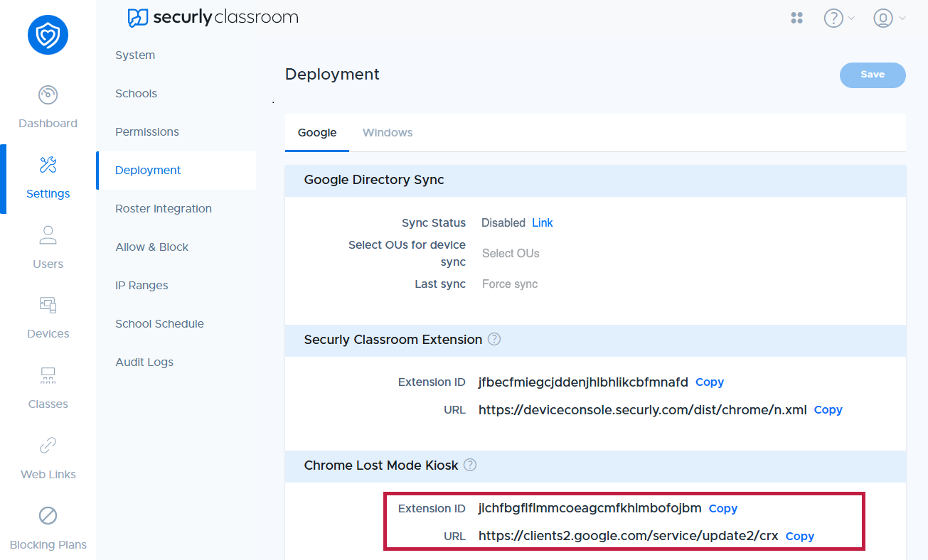Click the Disabled sync status text
The width and height of the screenshot is (928, 560).
pyautogui.click(x=503, y=222)
